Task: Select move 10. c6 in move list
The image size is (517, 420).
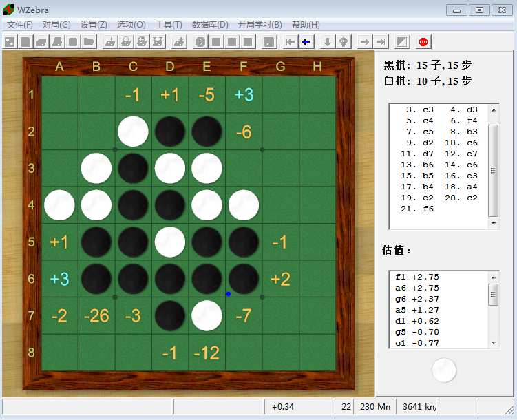Action: click(461, 143)
